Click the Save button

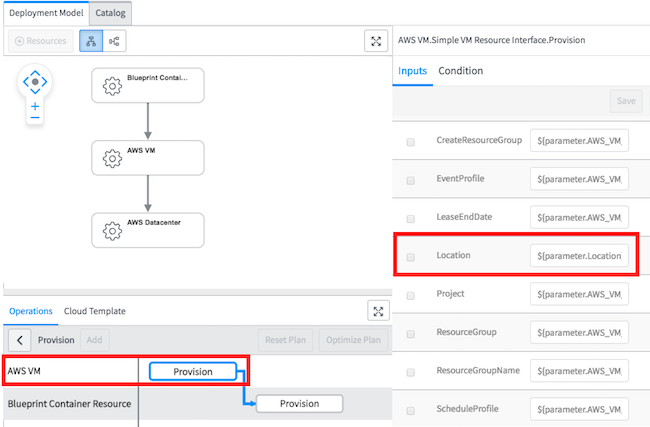click(626, 101)
